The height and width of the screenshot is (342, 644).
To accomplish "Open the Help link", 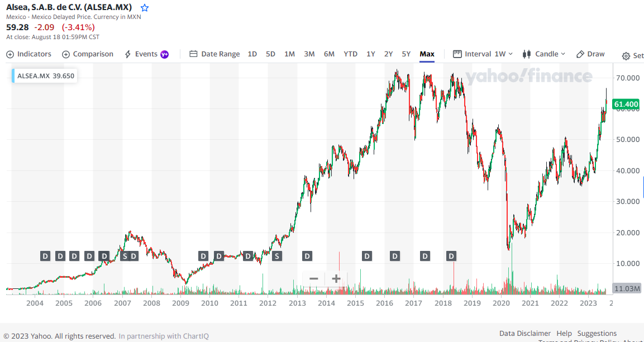I will [564, 334].
